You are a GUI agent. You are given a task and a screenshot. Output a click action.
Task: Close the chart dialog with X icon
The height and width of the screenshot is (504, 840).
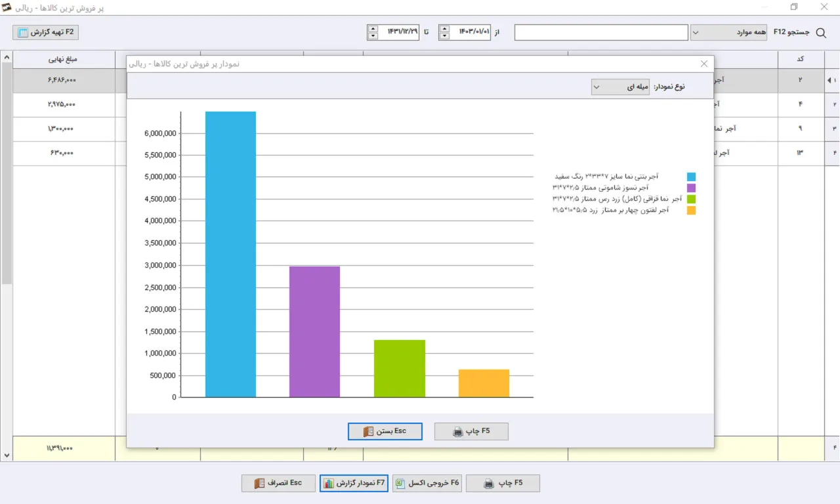tap(704, 64)
